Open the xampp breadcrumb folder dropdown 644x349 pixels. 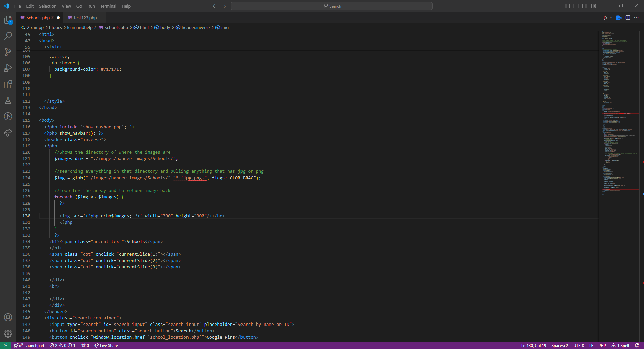point(37,27)
